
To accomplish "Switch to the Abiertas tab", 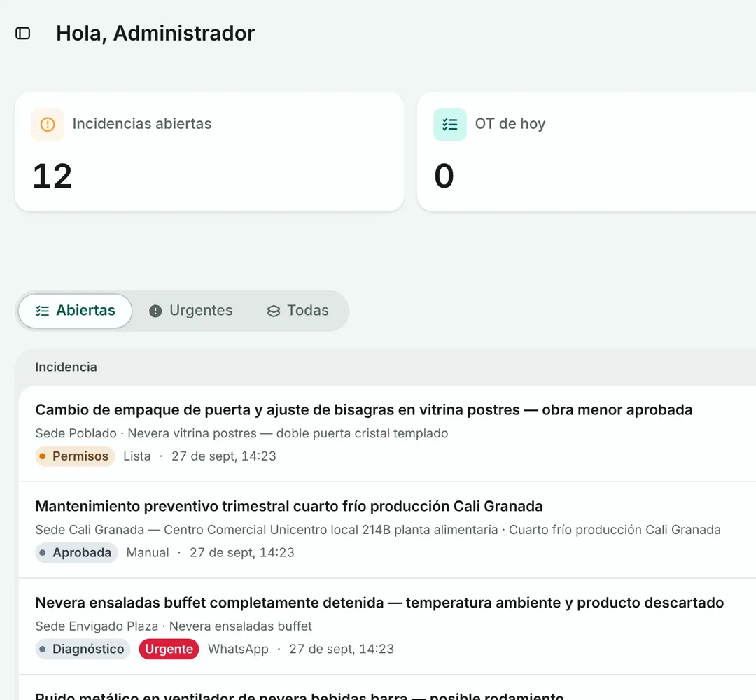I will pos(75,311).
